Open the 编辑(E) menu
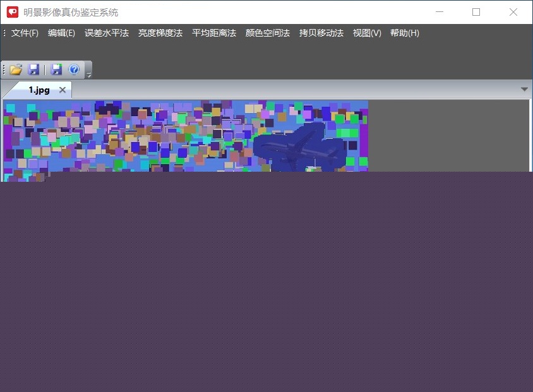 pyautogui.click(x=61, y=33)
